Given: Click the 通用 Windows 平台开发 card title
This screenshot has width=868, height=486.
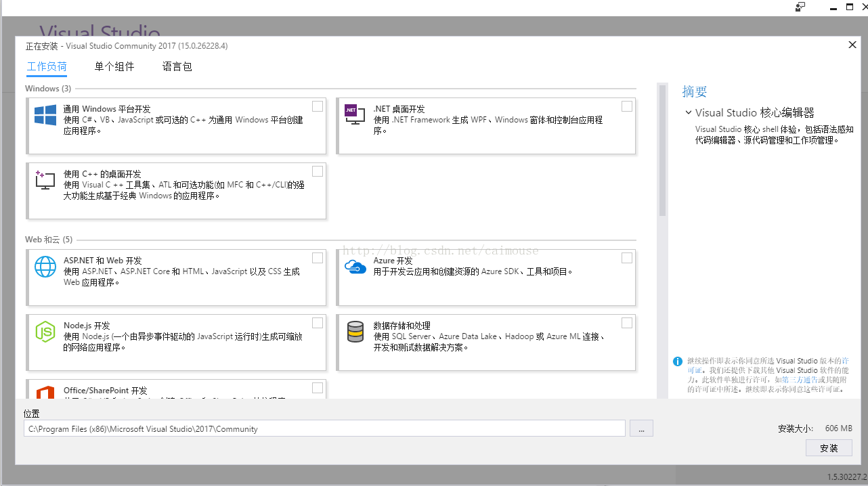Looking at the screenshot, I should pyautogui.click(x=107, y=109).
